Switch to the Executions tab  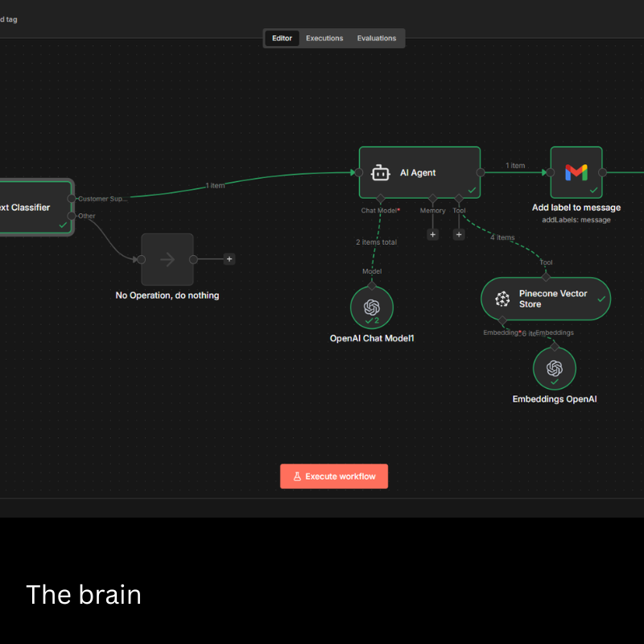(x=324, y=39)
